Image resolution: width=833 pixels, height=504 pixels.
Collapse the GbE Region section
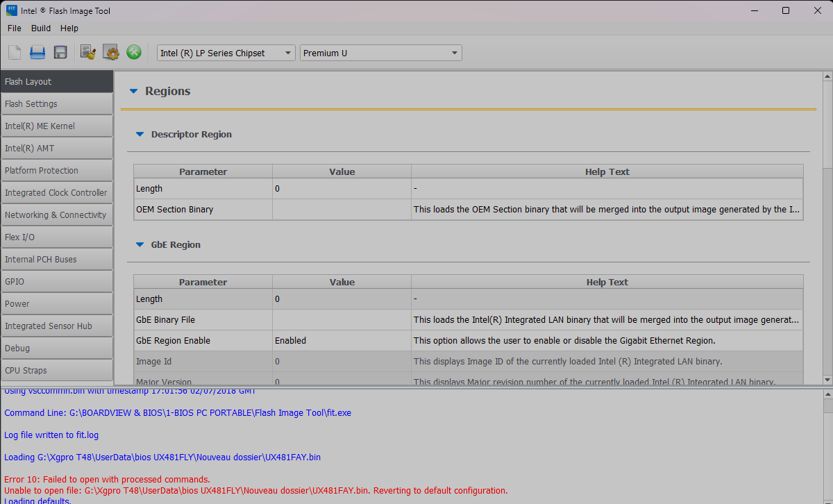[140, 245]
